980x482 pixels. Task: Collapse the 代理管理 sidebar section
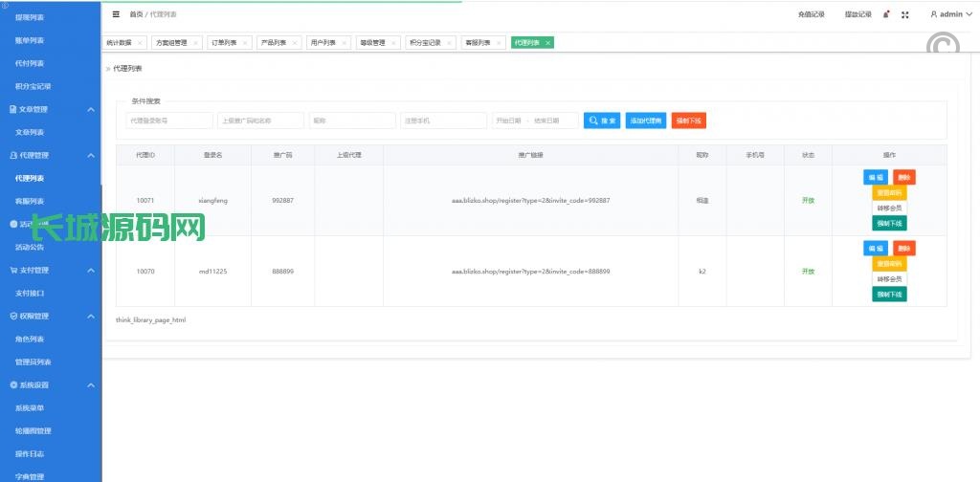[x=91, y=155]
